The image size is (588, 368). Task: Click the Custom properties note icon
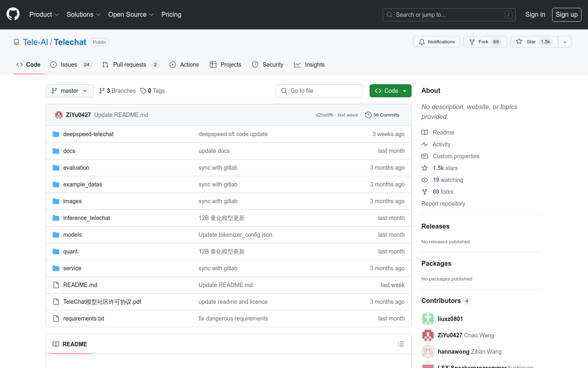tap(425, 156)
